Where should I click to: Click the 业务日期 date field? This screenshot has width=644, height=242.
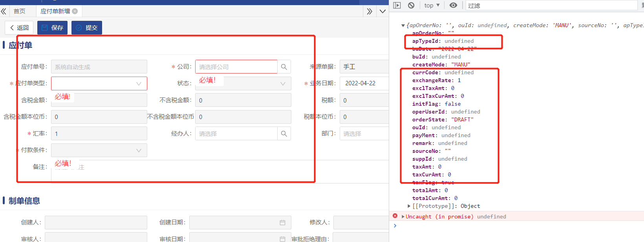tap(364, 83)
